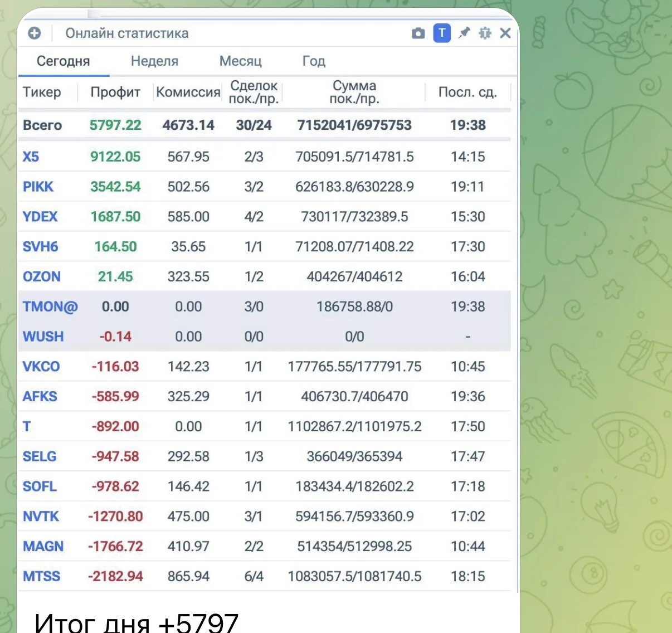The height and width of the screenshot is (633, 672).
Task: Select the SOFL ticker
Action: (x=40, y=486)
